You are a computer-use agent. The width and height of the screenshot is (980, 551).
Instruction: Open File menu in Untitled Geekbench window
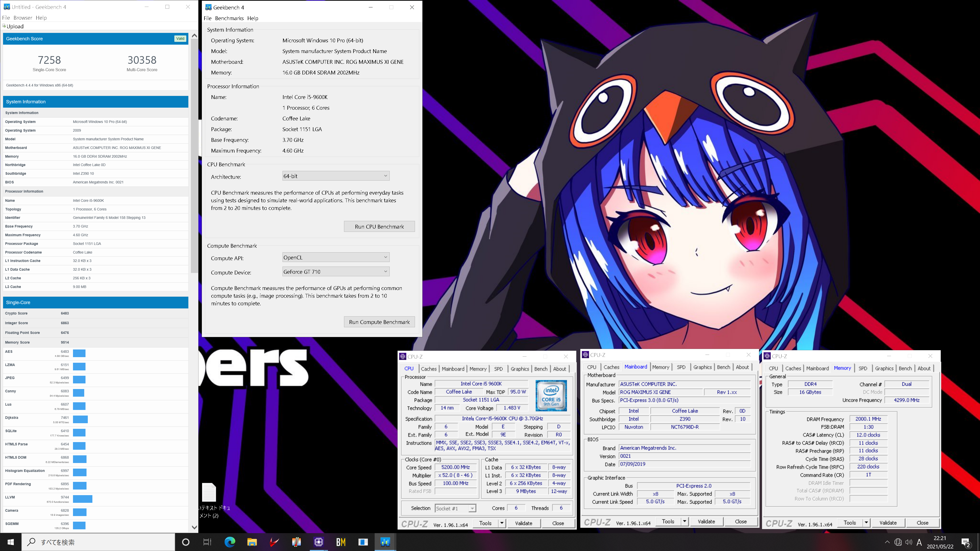click(x=6, y=18)
